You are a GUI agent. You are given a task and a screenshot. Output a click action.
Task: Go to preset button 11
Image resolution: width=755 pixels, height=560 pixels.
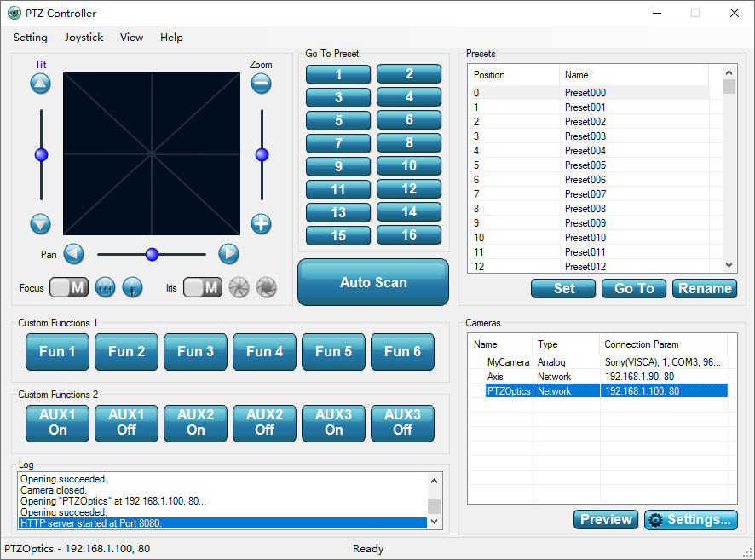point(338,189)
